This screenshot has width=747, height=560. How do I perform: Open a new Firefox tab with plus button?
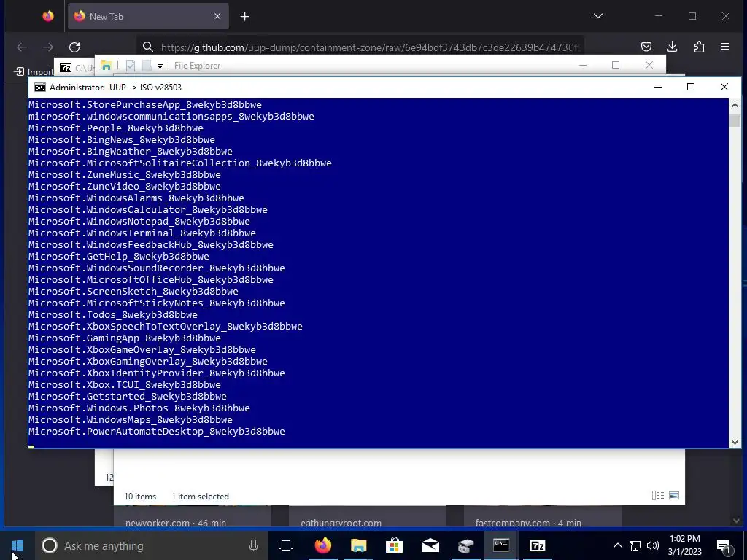click(245, 17)
